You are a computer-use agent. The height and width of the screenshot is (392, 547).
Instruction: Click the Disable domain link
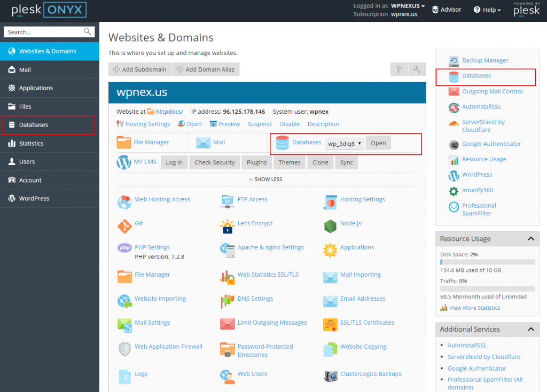coord(290,124)
